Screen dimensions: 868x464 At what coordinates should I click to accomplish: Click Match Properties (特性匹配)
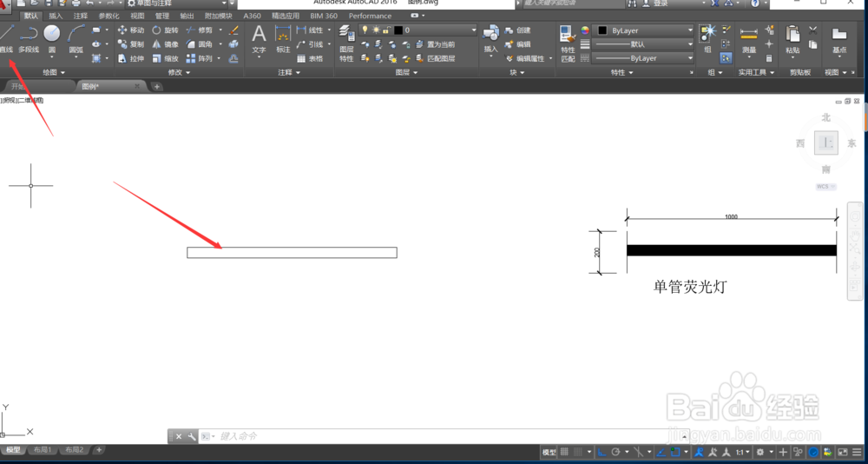(x=568, y=43)
